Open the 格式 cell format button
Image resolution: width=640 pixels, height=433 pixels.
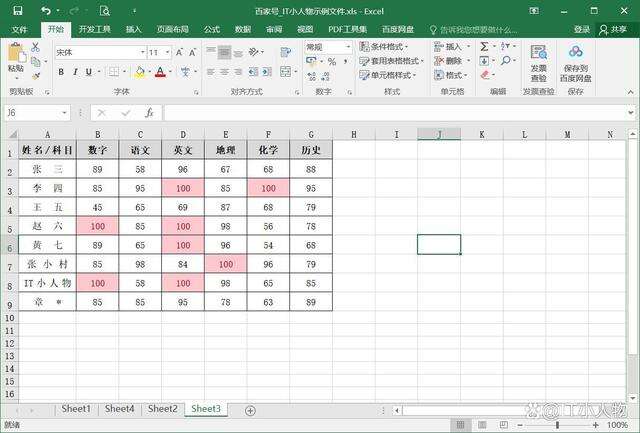(450, 75)
